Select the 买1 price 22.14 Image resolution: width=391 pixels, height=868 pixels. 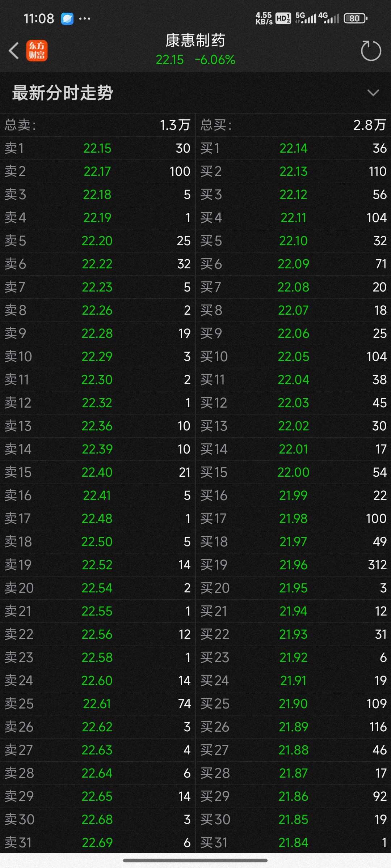click(x=294, y=148)
